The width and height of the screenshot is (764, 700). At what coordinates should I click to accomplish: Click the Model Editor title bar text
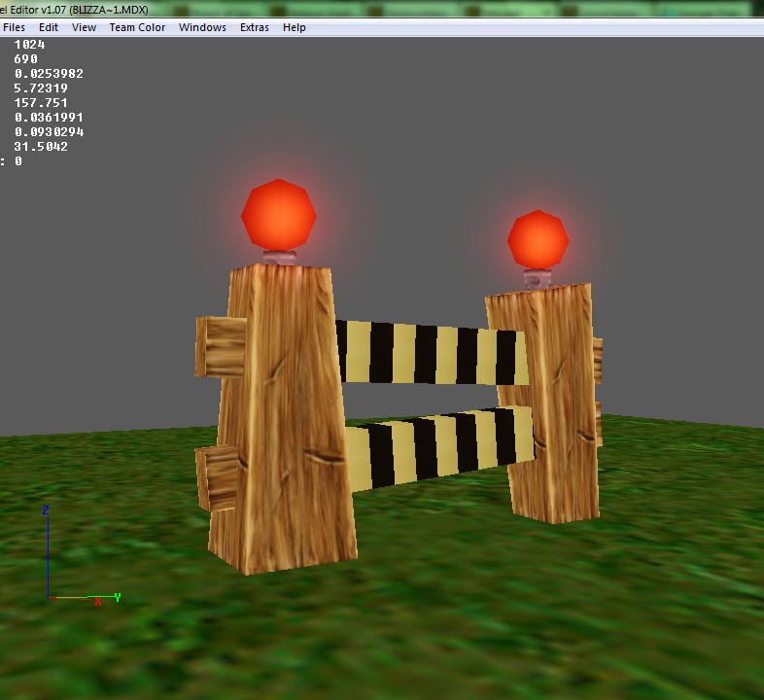(74, 10)
